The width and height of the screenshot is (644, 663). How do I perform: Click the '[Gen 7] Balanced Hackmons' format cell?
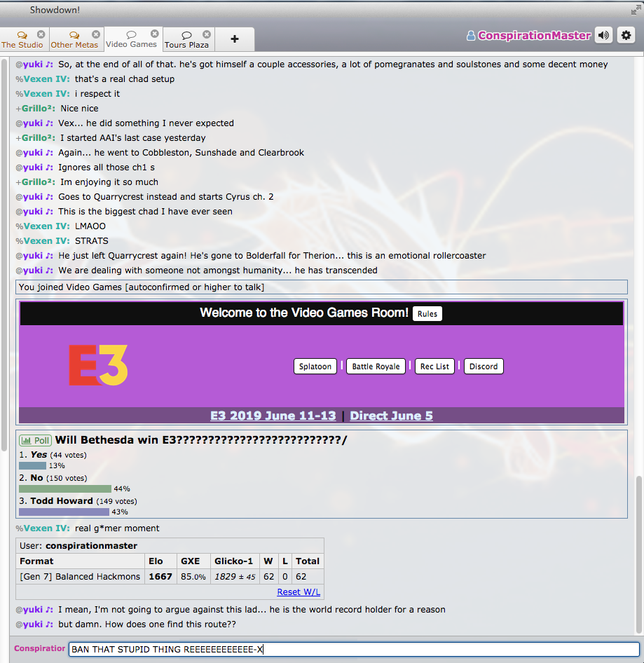[80, 577]
